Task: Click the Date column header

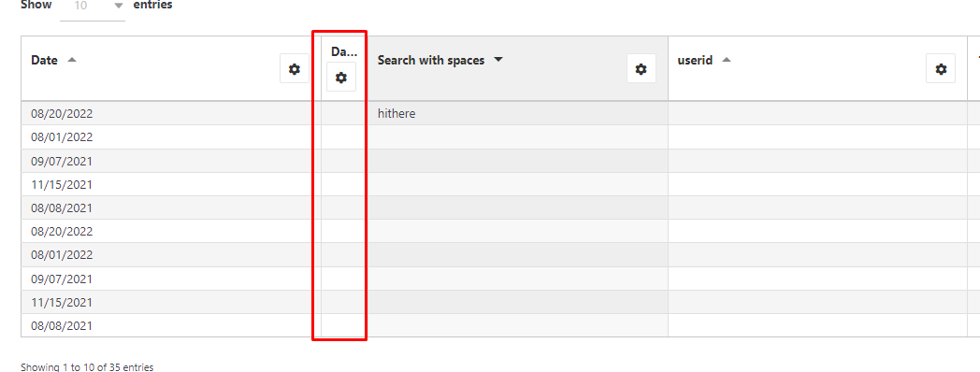Action: tap(44, 61)
